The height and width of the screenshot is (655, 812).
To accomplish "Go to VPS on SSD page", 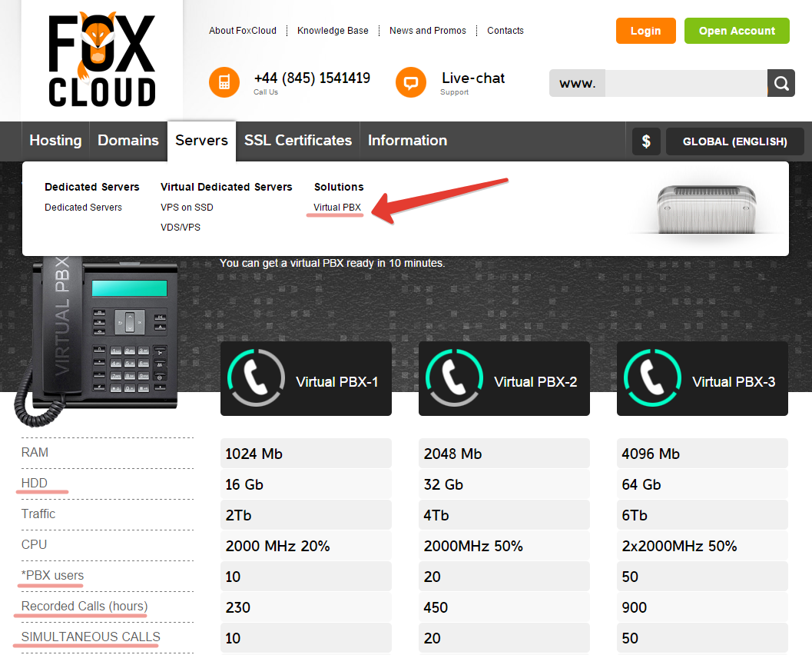I will (x=187, y=208).
